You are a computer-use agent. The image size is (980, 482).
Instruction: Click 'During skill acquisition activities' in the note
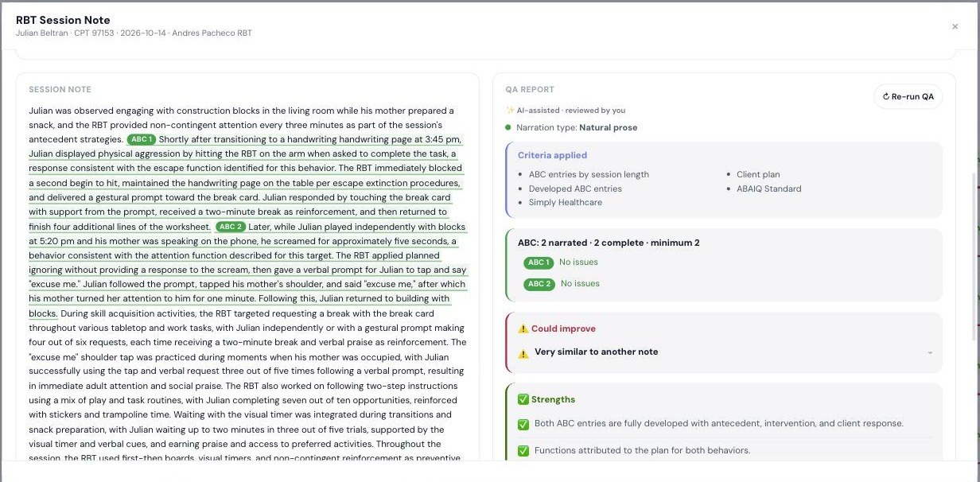point(134,313)
